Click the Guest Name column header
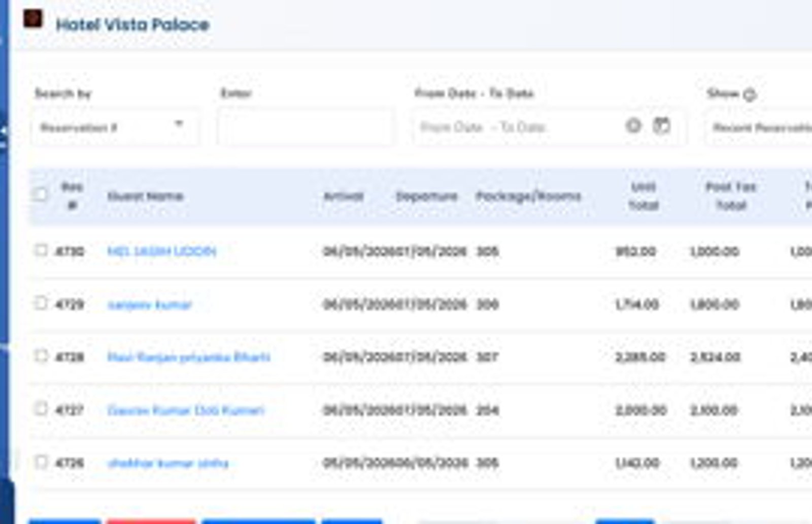The height and width of the screenshot is (524, 812). (145, 196)
